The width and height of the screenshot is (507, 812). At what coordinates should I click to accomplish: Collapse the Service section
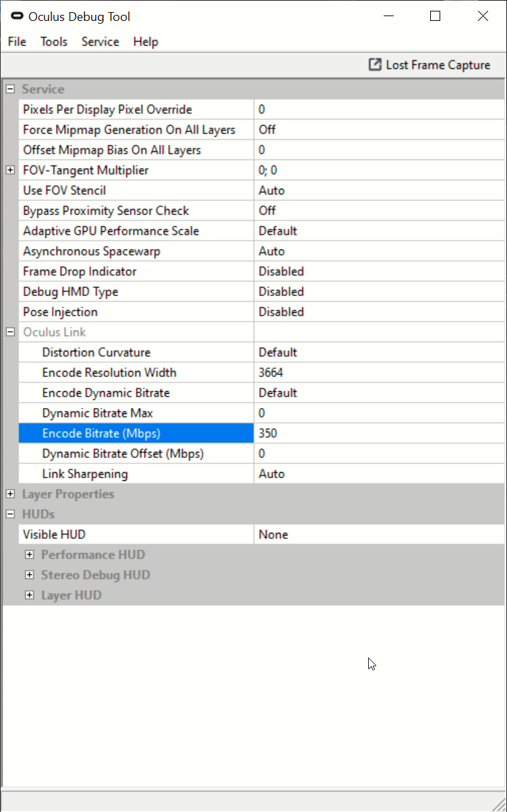pyautogui.click(x=9, y=88)
